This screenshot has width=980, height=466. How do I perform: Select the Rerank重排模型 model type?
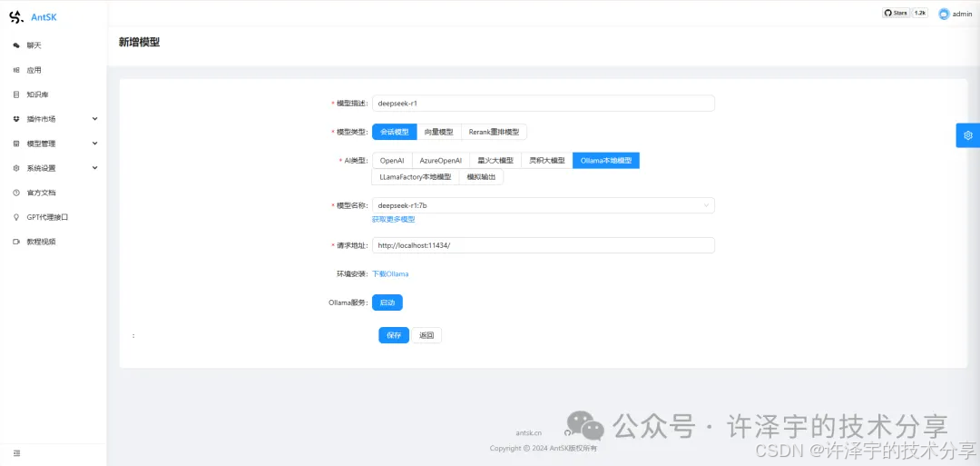(x=494, y=132)
